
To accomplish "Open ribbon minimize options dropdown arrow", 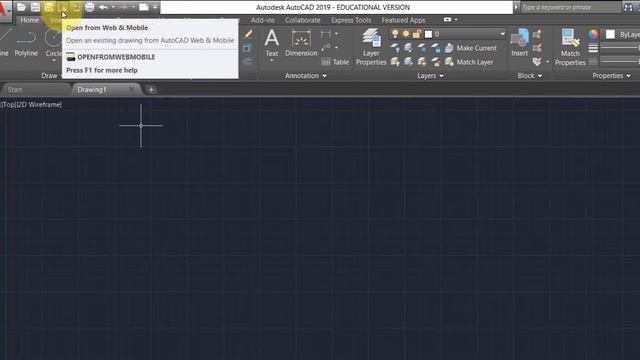I will [456, 20].
